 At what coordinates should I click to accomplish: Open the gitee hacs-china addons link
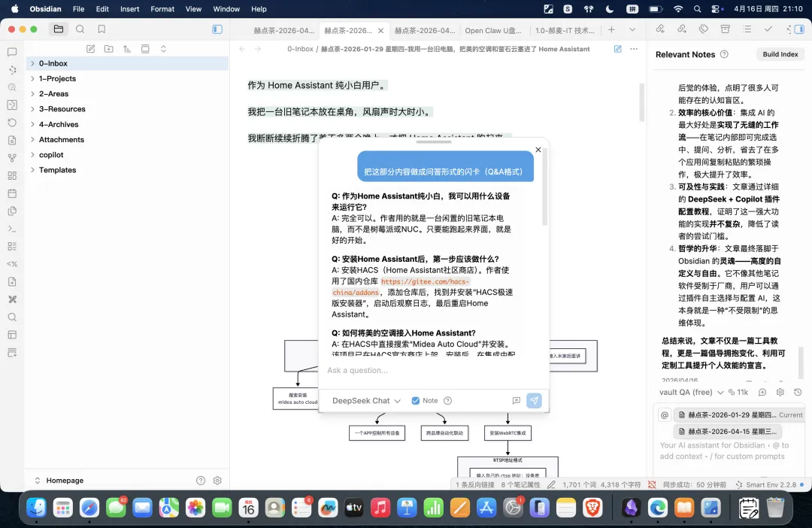click(x=401, y=287)
